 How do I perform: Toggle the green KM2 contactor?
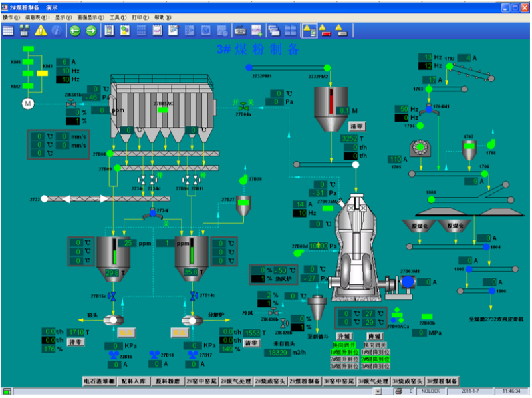(28, 86)
